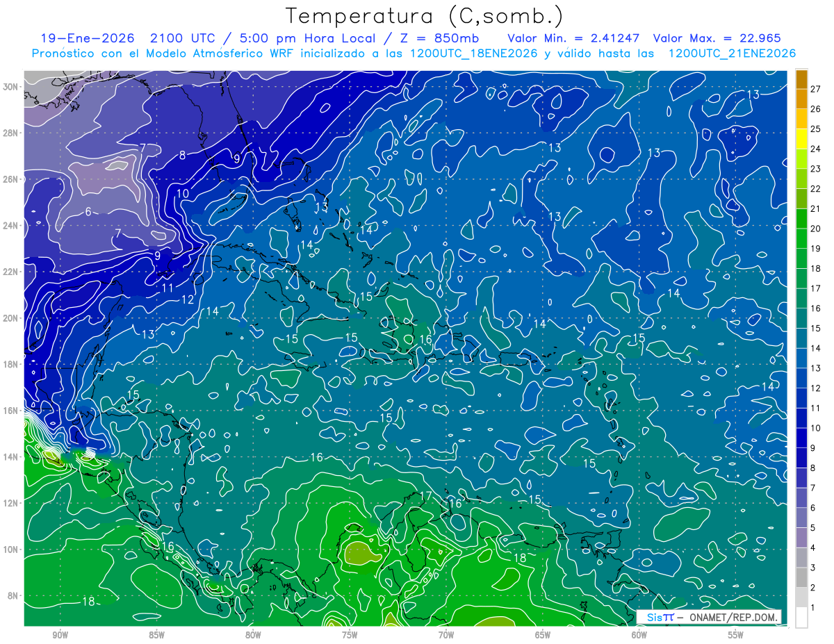Click the 24 value on the color scale
Image resolution: width=834 pixels, height=644 pixels.
(x=815, y=149)
